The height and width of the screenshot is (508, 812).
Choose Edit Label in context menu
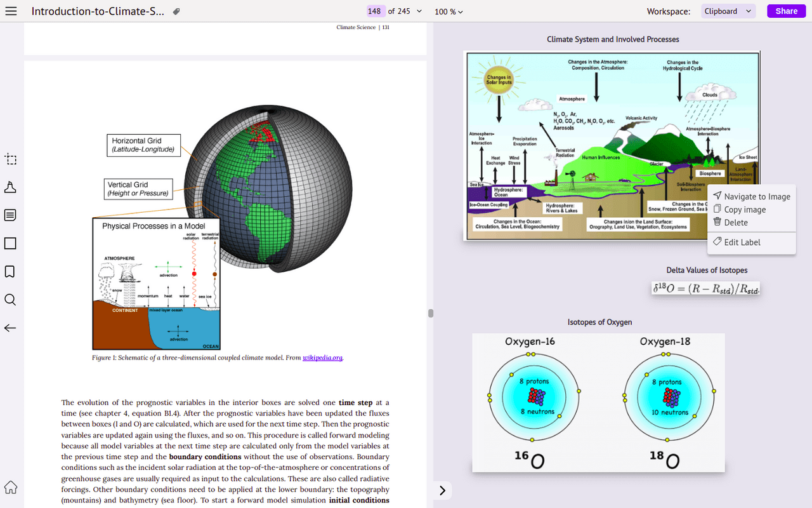pyautogui.click(x=737, y=242)
